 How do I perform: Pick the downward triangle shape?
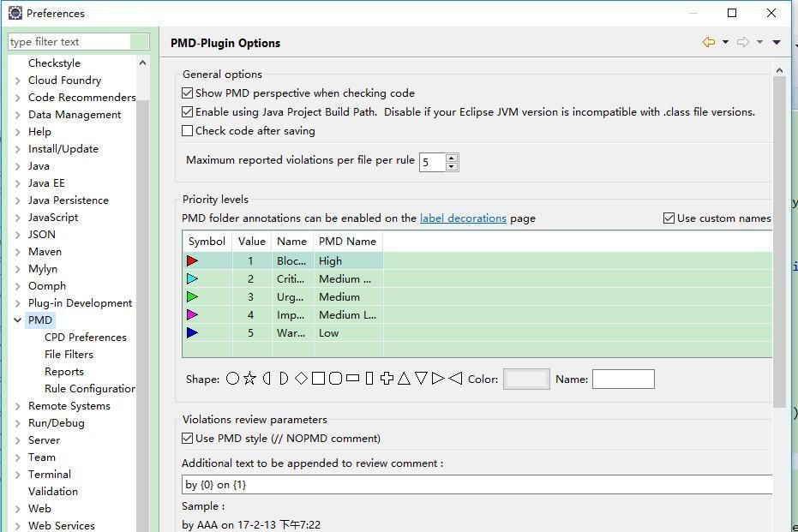(421, 379)
